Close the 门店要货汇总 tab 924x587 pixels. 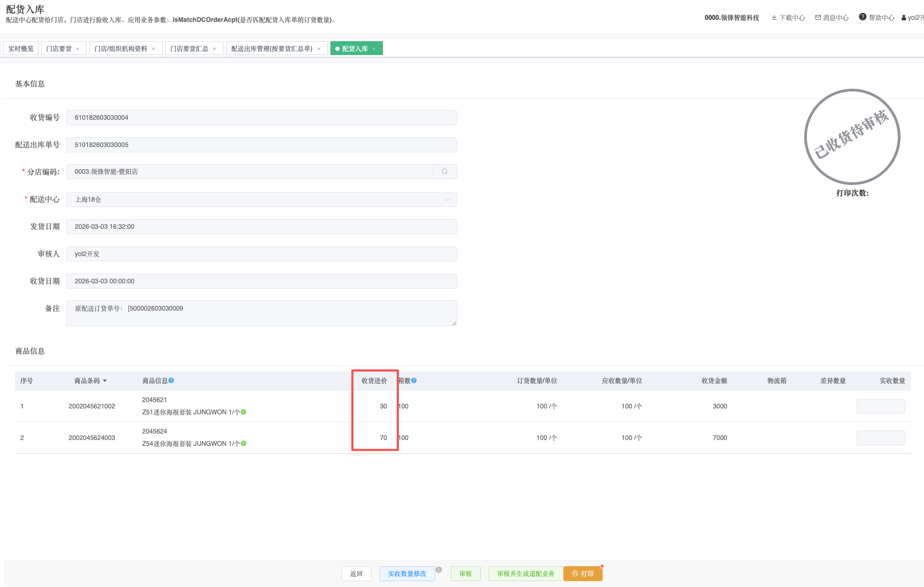pos(214,49)
